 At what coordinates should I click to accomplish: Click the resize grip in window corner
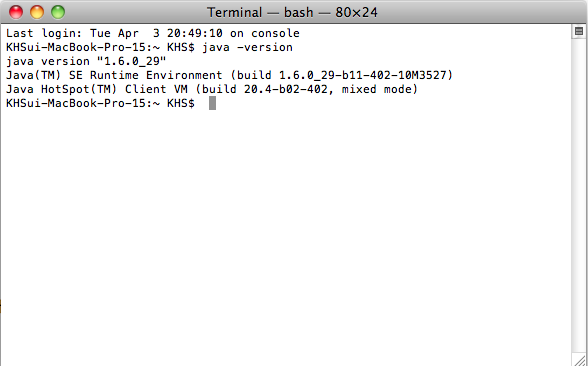(x=580, y=359)
